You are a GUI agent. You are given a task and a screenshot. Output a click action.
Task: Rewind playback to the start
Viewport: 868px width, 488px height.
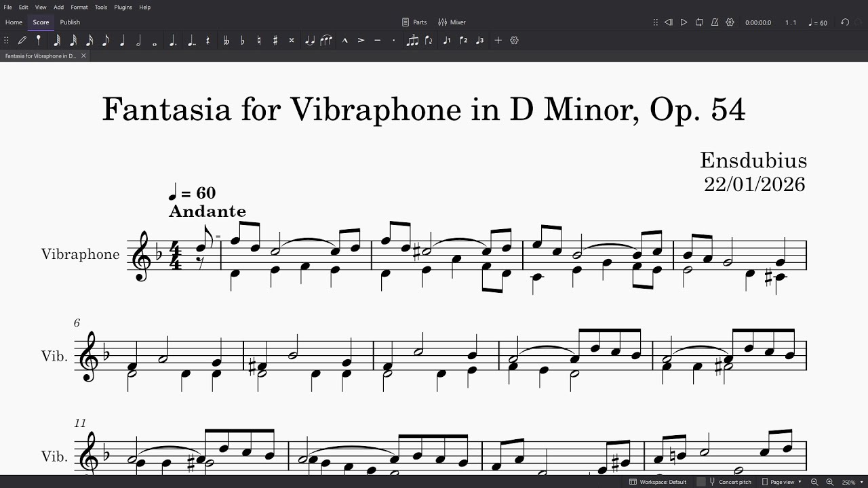click(669, 22)
